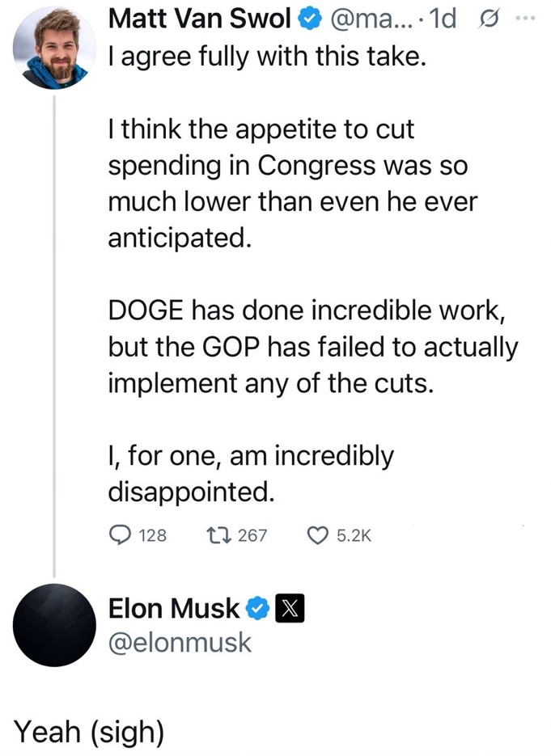
Task: Open the three-dot more options menu
Action: click(x=526, y=19)
